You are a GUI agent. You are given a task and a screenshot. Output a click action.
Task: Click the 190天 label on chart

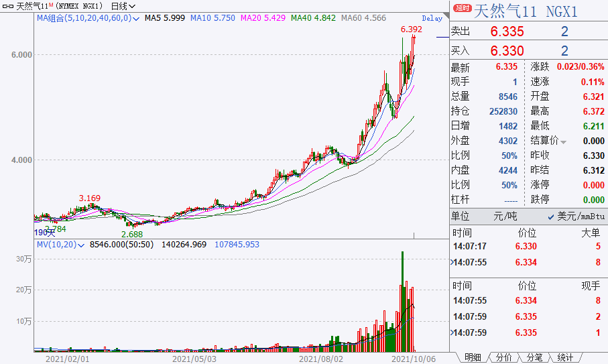(x=45, y=233)
